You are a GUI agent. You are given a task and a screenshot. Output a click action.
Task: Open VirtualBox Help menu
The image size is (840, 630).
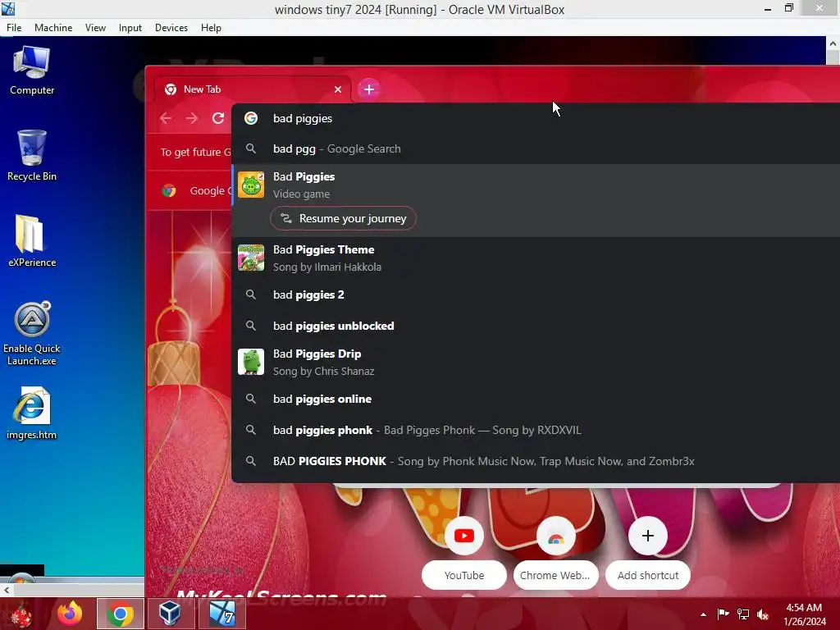point(211,28)
